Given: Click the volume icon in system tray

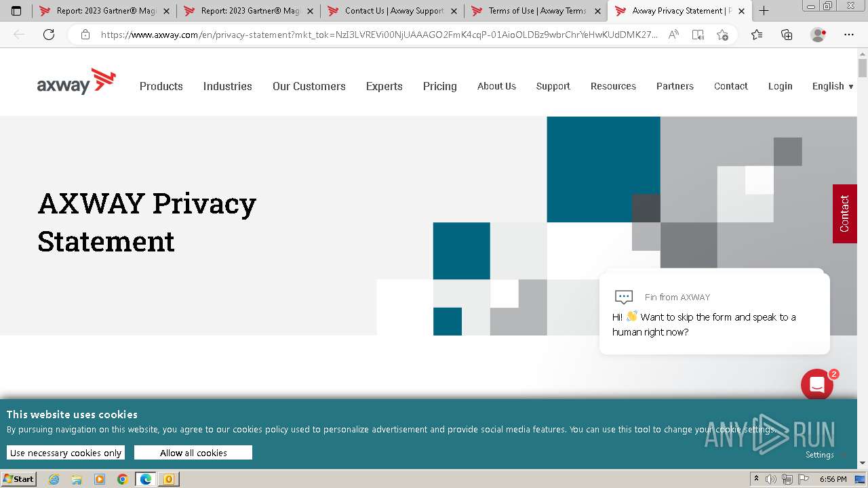Looking at the screenshot, I should click(x=771, y=479).
